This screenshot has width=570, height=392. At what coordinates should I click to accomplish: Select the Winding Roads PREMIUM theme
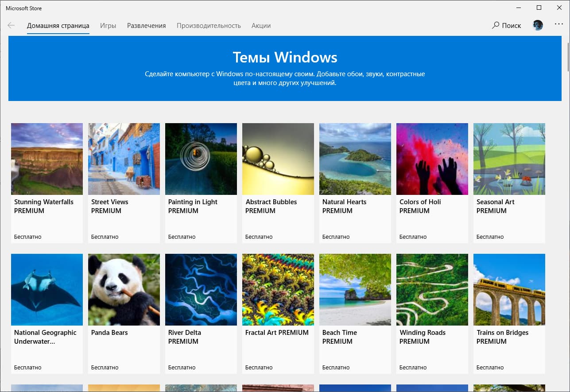coord(432,290)
